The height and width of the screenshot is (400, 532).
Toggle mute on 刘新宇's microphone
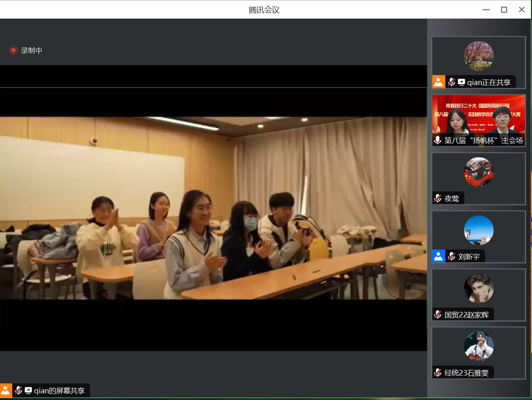[451, 256]
